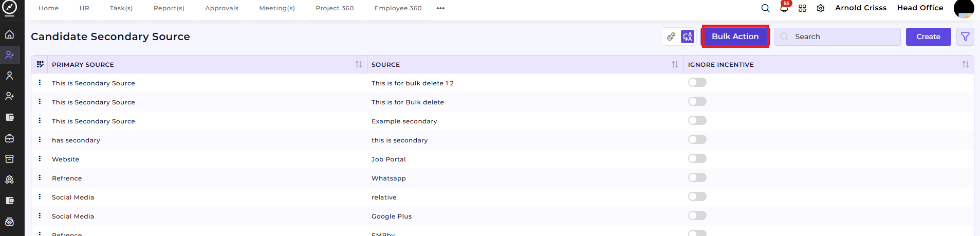980x236 pixels.
Task: Select the 'Google Plus' source cell
Action: pos(392,216)
